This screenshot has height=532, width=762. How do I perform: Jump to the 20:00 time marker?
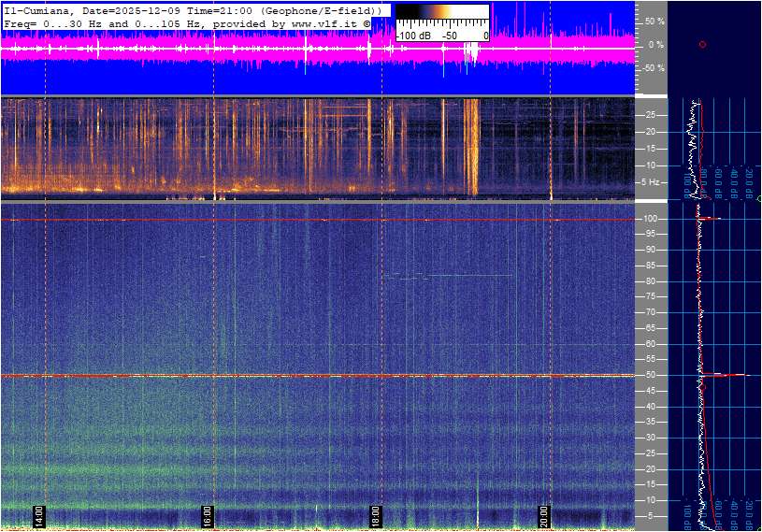(544, 515)
